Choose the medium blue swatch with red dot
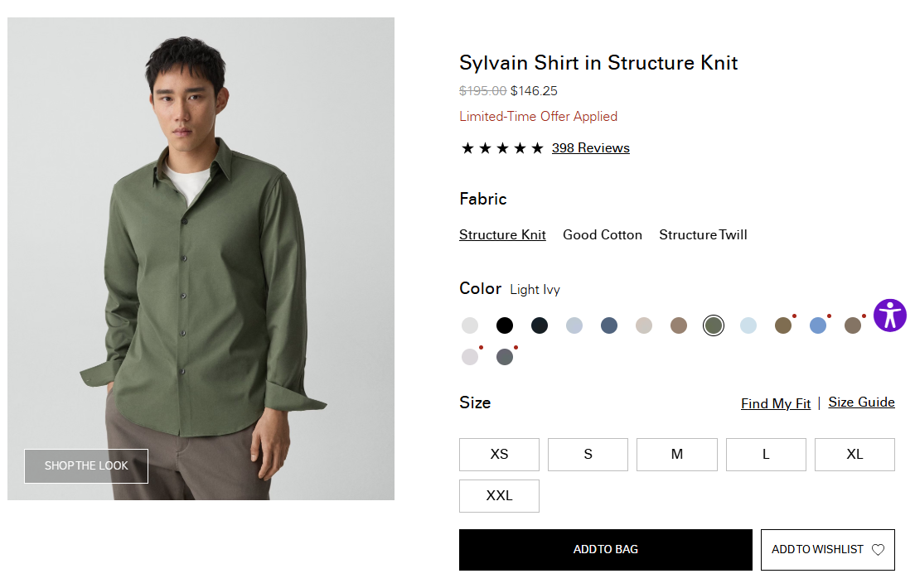Screen dimensions: 915x588 tap(818, 325)
